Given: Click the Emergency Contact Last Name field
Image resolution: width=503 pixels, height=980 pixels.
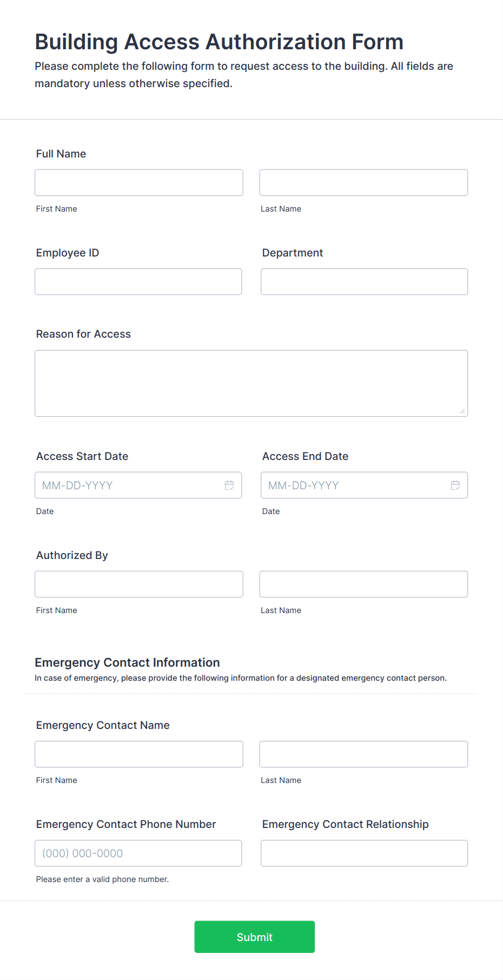Looking at the screenshot, I should [363, 754].
